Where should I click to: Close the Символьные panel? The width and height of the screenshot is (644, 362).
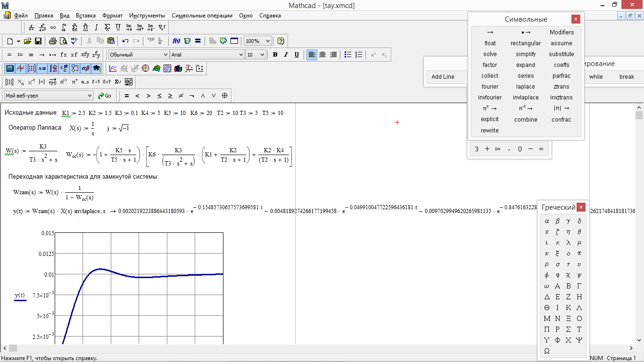click(x=576, y=19)
